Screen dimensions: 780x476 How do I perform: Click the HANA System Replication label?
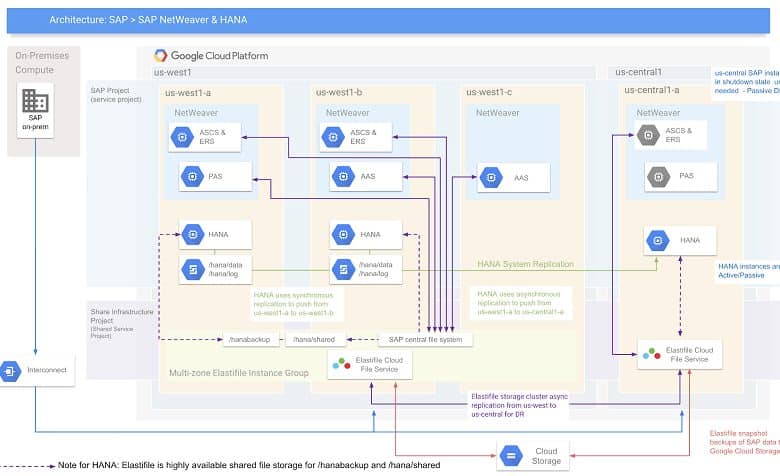click(x=526, y=264)
